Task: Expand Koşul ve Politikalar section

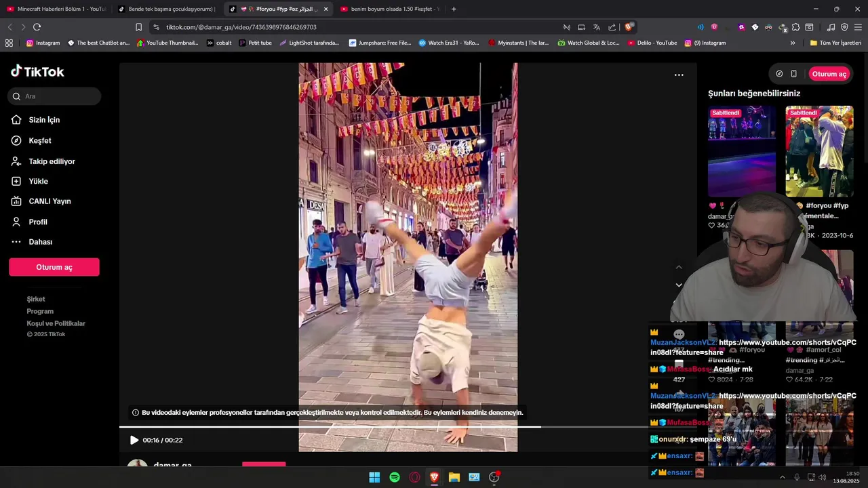Action: coord(56,323)
